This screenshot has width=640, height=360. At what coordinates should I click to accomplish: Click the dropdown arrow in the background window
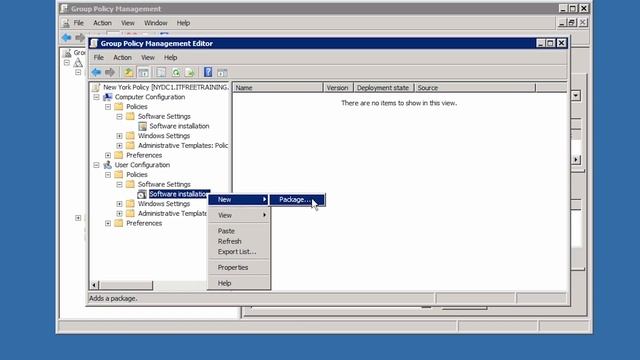coord(576,96)
